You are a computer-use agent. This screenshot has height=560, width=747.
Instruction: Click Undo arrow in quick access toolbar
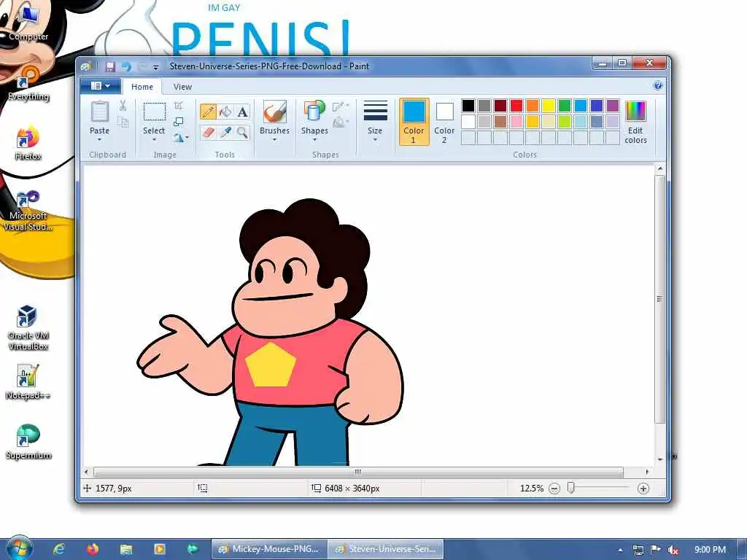[x=126, y=66]
